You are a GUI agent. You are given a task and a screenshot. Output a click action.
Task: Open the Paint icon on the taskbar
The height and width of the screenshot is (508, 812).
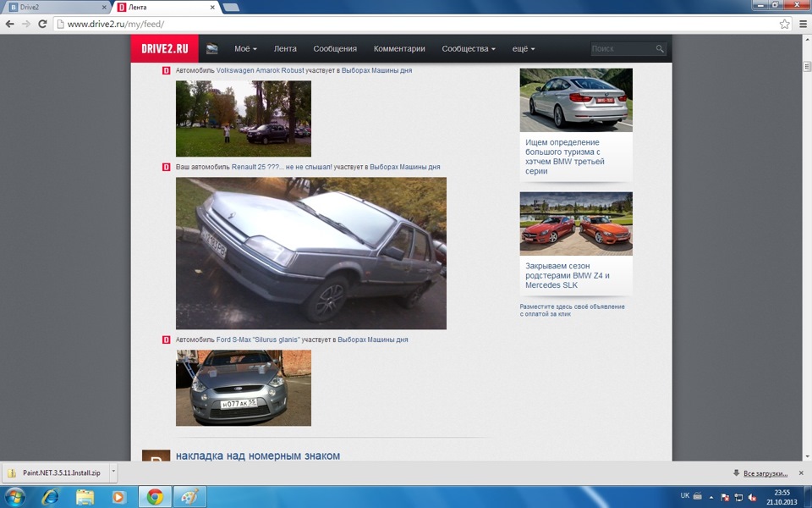(x=189, y=497)
